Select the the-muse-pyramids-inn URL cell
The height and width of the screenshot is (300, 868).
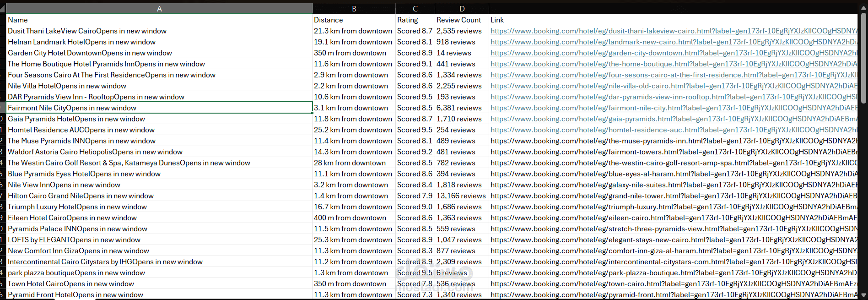tap(673, 141)
